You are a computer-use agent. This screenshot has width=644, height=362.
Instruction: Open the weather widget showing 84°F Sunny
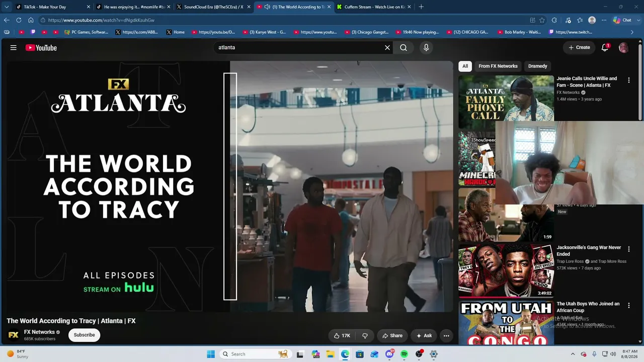(18, 354)
